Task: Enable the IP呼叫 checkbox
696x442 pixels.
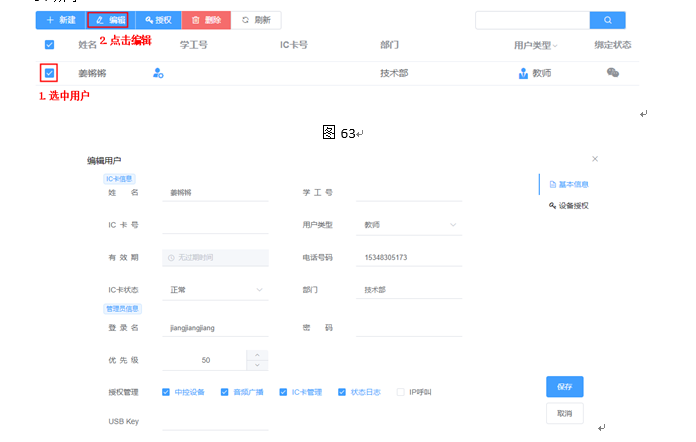Action: pos(401,391)
